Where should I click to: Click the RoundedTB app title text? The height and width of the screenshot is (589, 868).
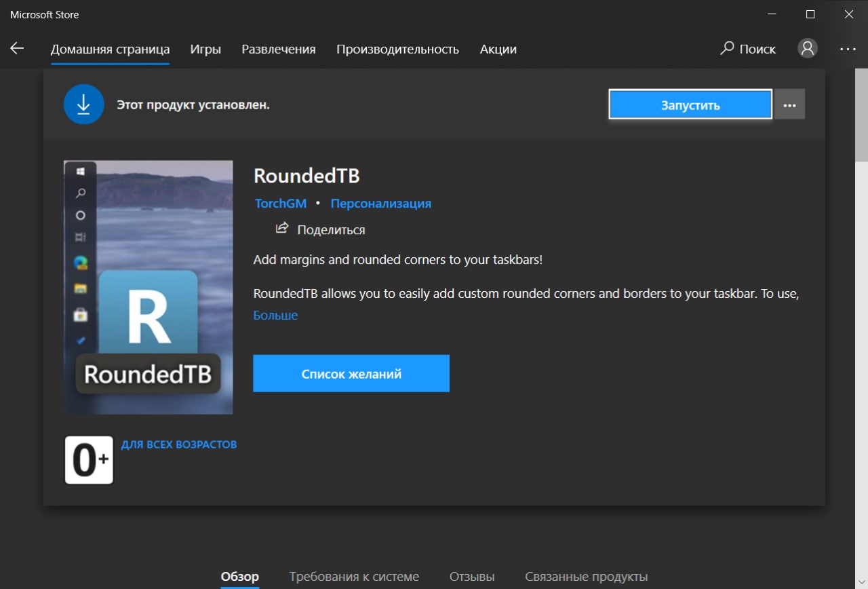tap(307, 176)
